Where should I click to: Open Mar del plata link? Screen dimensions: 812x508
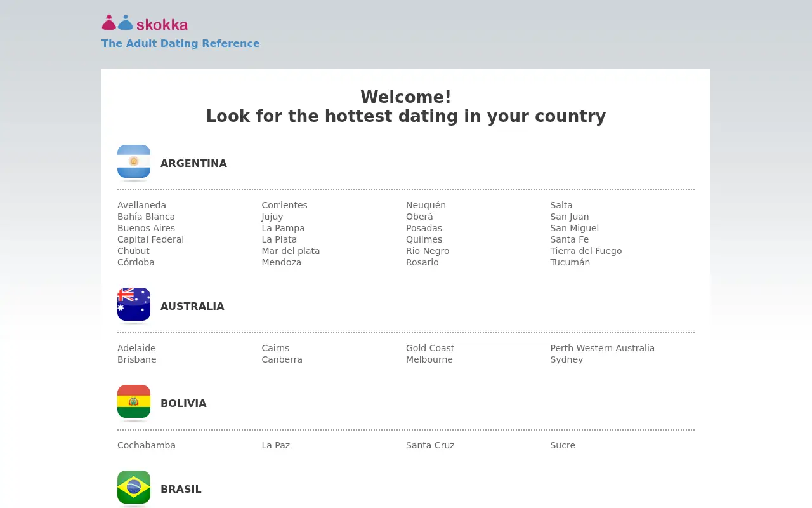point(291,251)
